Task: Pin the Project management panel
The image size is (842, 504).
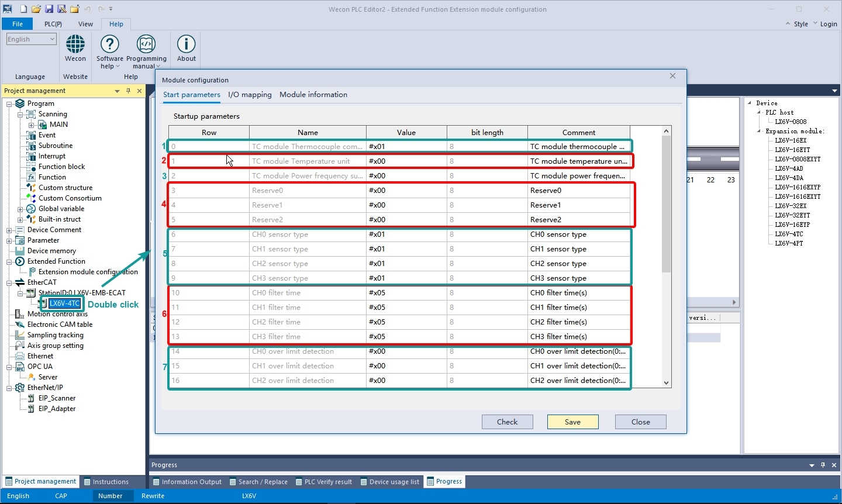Action: coord(128,91)
